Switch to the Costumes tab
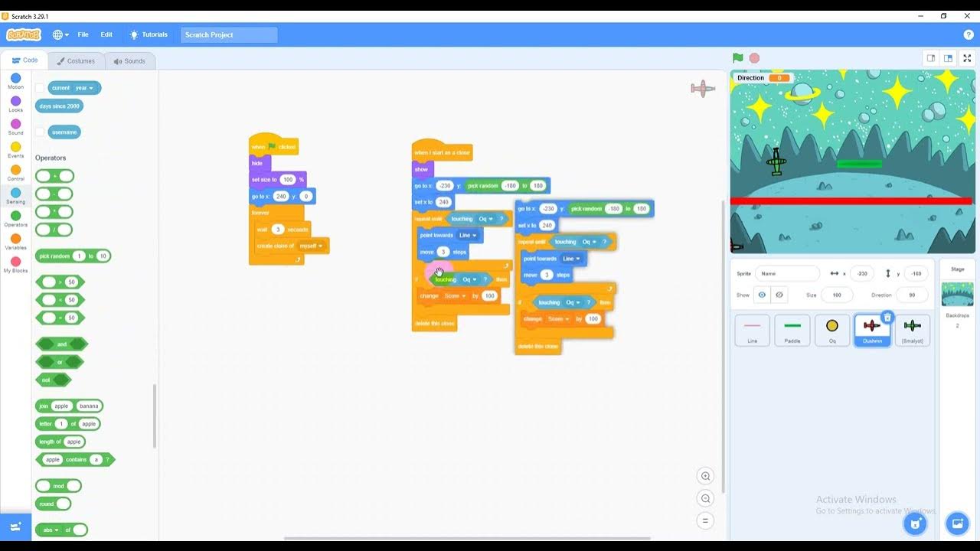This screenshot has height=551, width=980. click(x=75, y=61)
